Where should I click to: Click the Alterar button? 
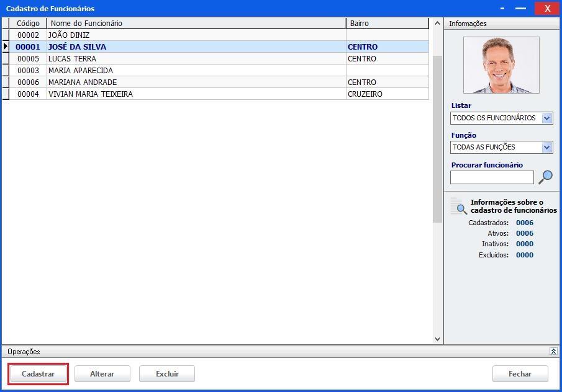tap(102, 374)
